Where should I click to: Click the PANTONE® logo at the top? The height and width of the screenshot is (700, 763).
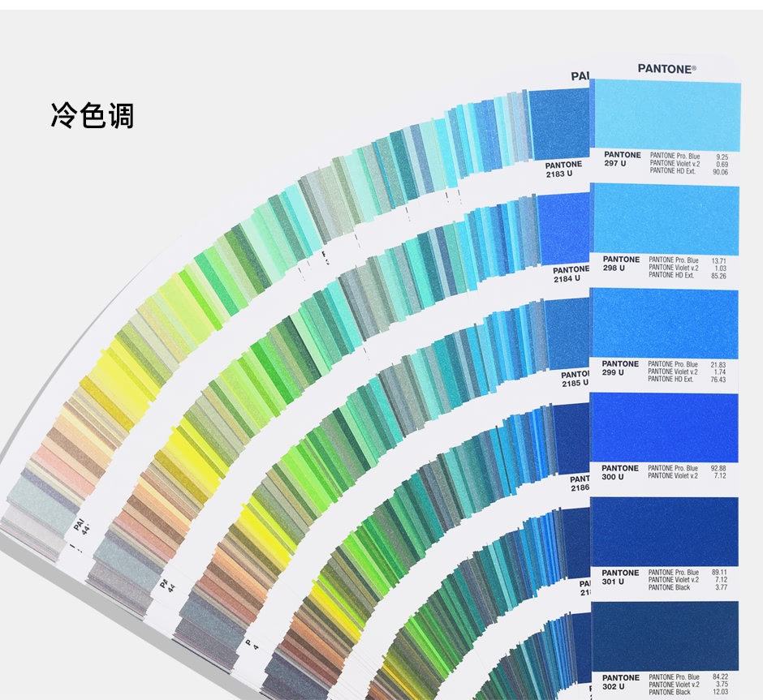(666, 69)
